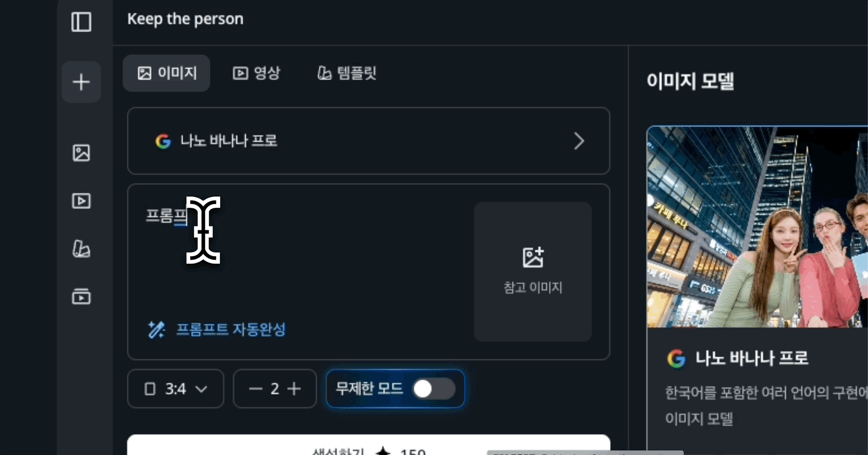
Task: Open the image section in sidebar
Action: pos(81,153)
